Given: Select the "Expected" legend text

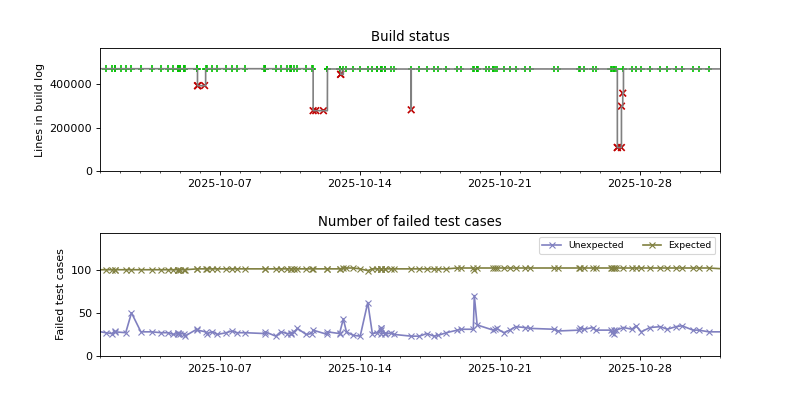Looking at the screenshot, I should (x=689, y=245).
